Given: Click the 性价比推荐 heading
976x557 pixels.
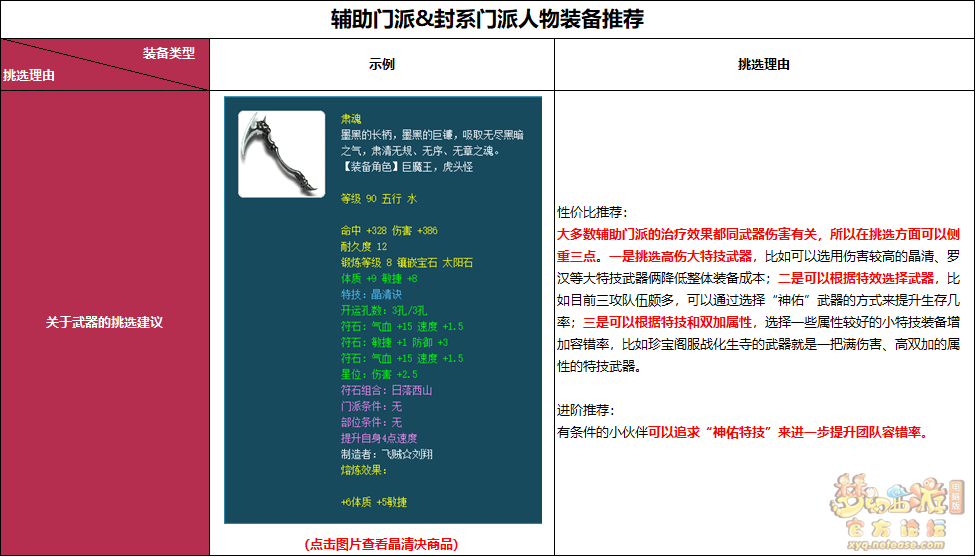Looking at the screenshot, I should (x=592, y=212).
